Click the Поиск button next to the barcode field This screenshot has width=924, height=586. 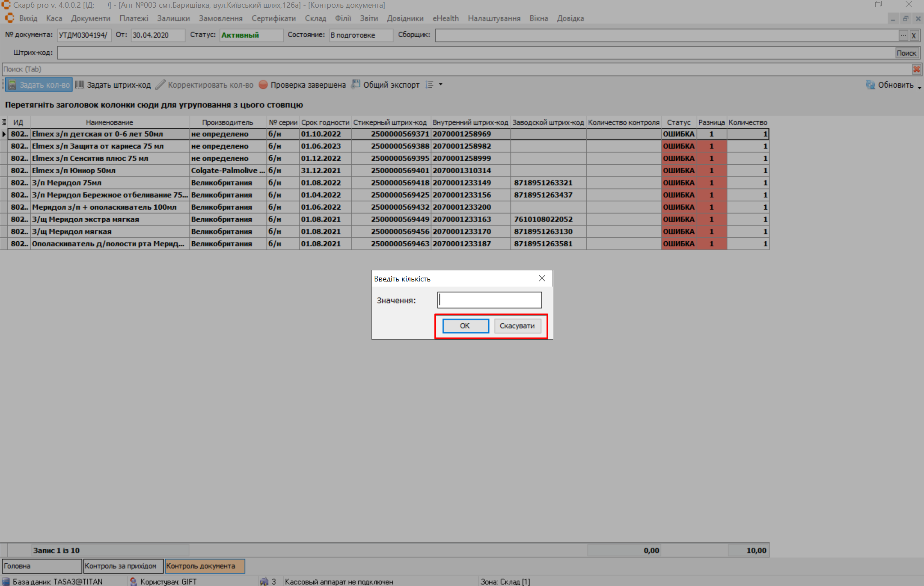pos(906,53)
